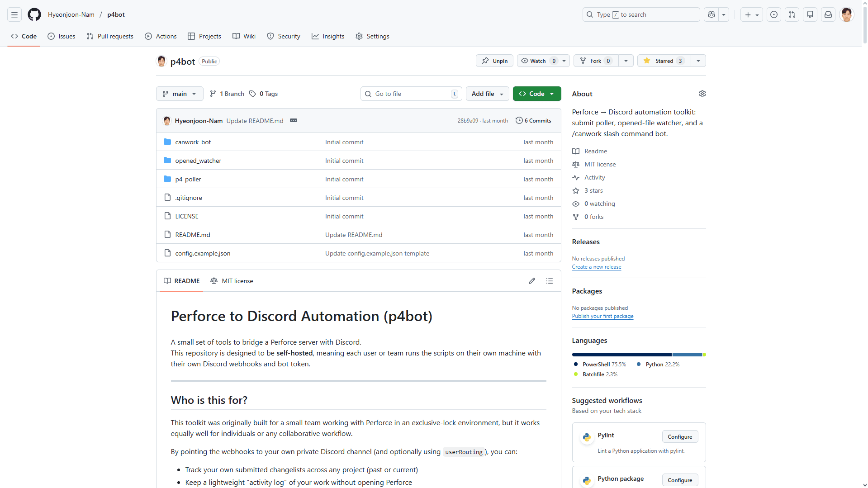This screenshot has width=868, height=488.
Task: Open the About section settings gear
Action: point(702,94)
